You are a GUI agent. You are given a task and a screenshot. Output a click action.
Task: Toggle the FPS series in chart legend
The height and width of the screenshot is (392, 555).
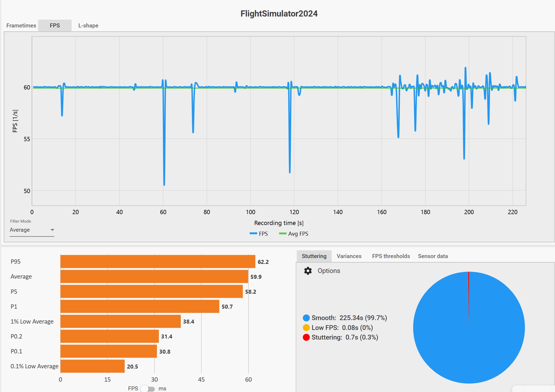259,234
